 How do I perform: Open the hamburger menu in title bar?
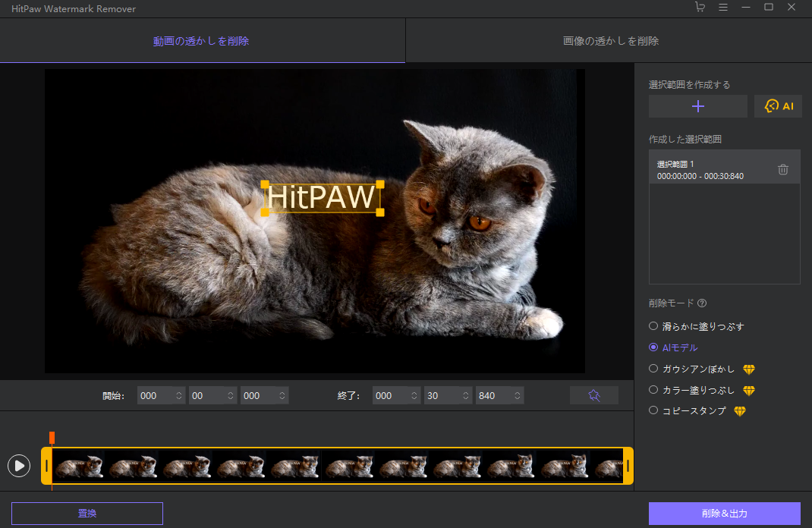pyautogui.click(x=723, y=8)
